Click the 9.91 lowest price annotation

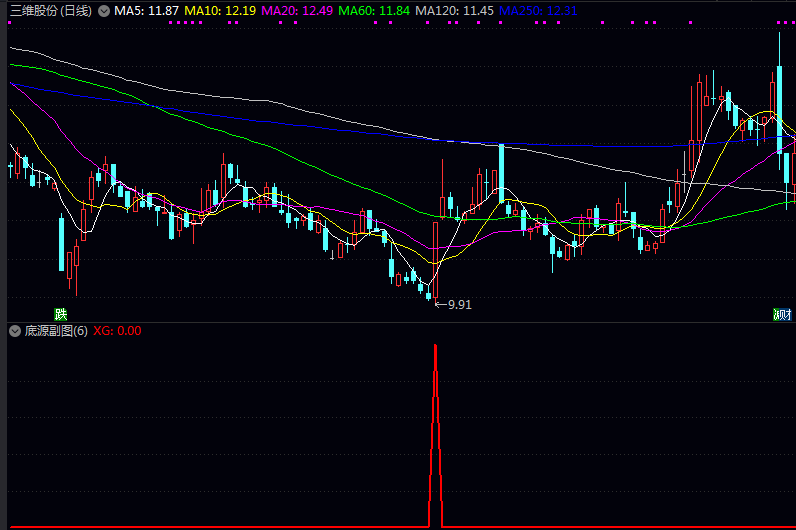(459, 304)
